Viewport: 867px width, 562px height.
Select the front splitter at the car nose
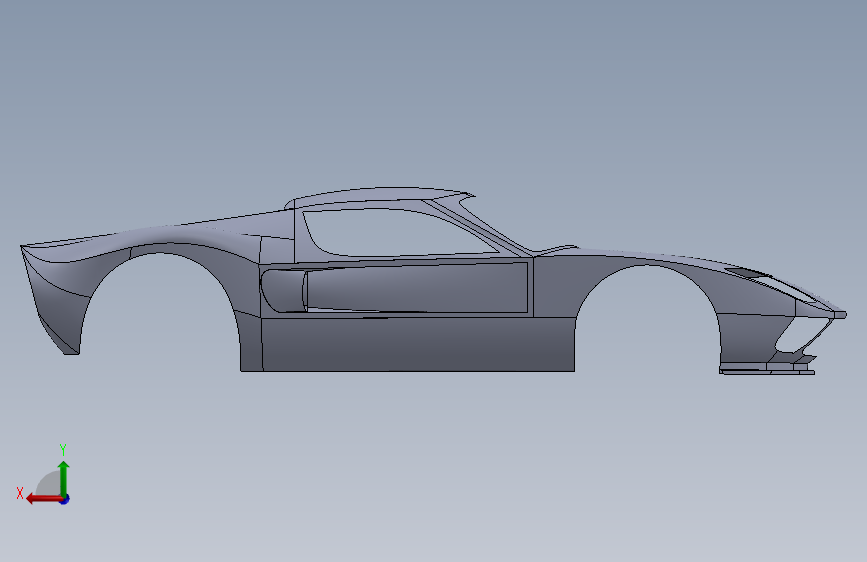tap(766, 370)
